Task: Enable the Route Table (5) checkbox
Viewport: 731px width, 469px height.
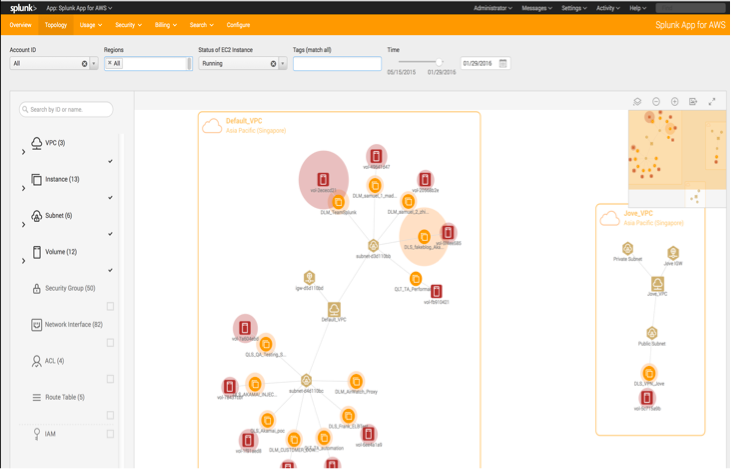Action: pos(110,415)
